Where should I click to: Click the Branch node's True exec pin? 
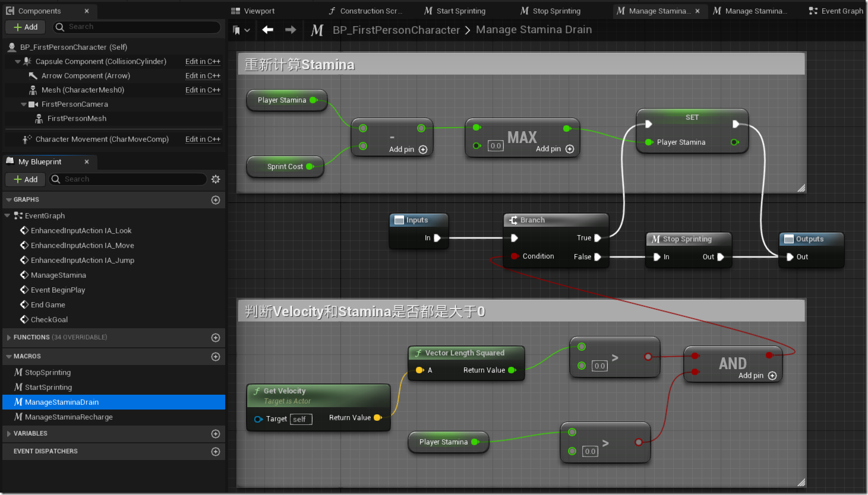(598, 238)
